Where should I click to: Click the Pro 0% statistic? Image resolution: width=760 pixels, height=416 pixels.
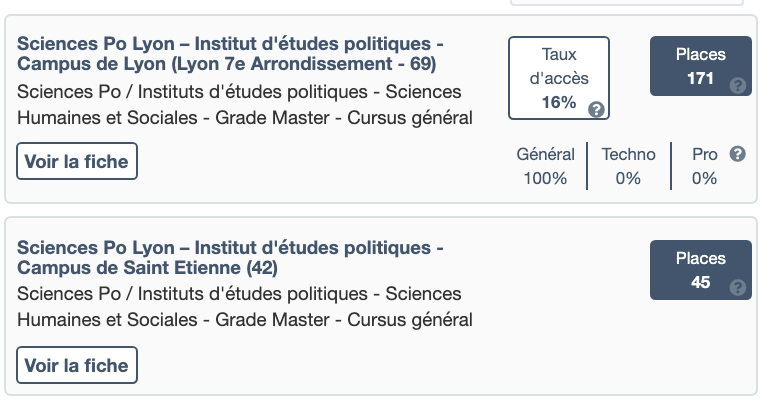click(704, 166)
